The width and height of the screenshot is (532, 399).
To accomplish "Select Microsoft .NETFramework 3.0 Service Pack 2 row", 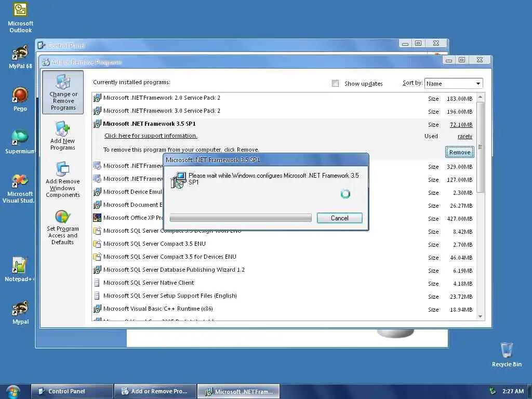I will coord(284,111).
